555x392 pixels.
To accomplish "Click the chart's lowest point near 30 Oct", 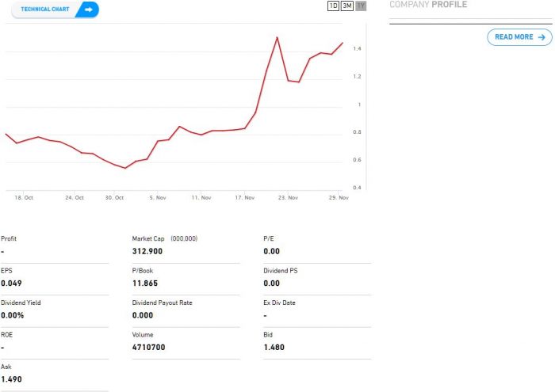I will click(125, 168).
